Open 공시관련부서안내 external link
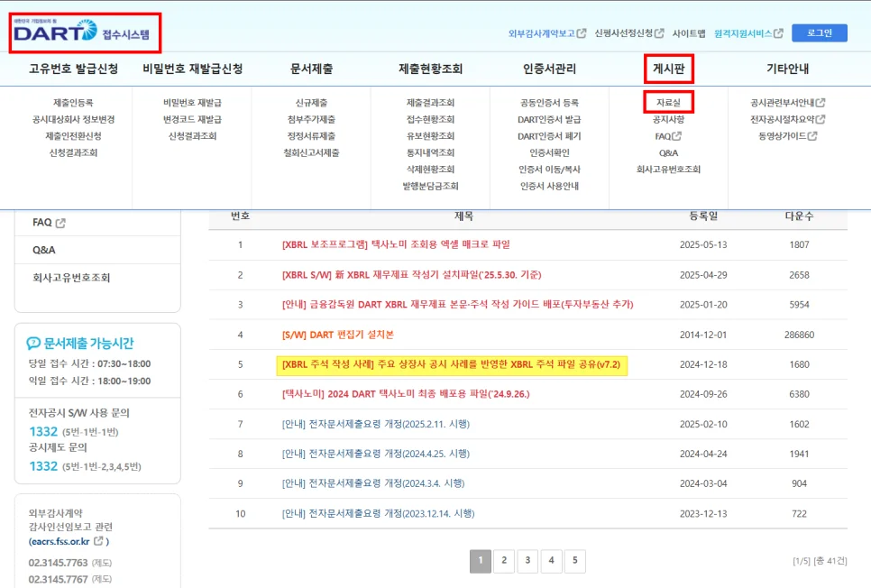The width and height of the screenshot is (871, 588). click(x=787, y=103)
